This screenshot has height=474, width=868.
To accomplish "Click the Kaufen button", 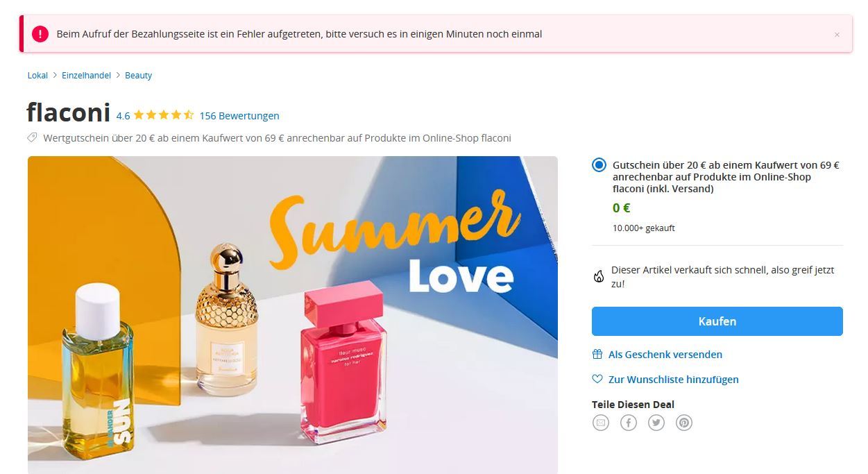I will pos(717,321).
